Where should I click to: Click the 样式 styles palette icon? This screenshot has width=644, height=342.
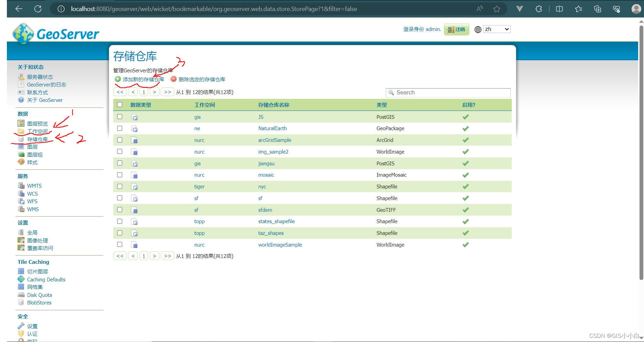click(21, 162)
